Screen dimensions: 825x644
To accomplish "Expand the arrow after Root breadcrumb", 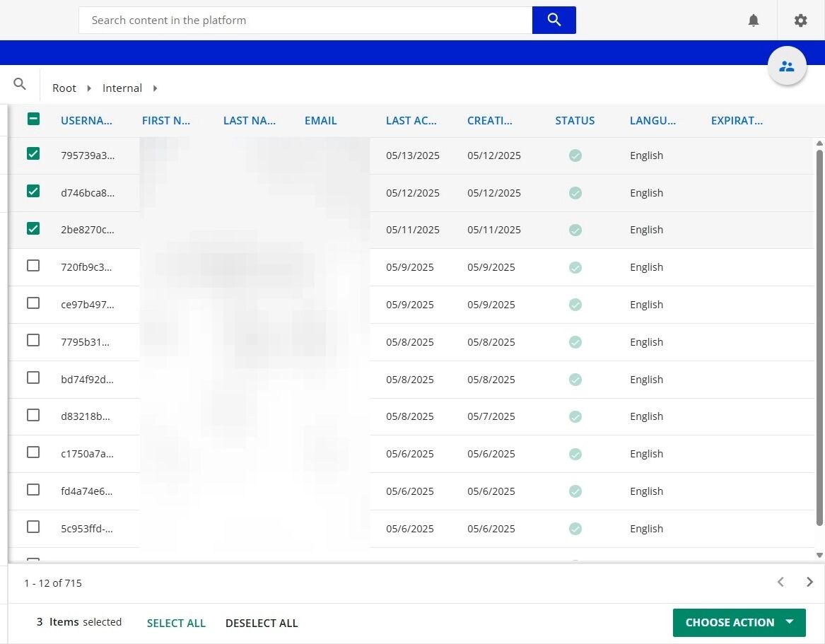I will 89,88.
